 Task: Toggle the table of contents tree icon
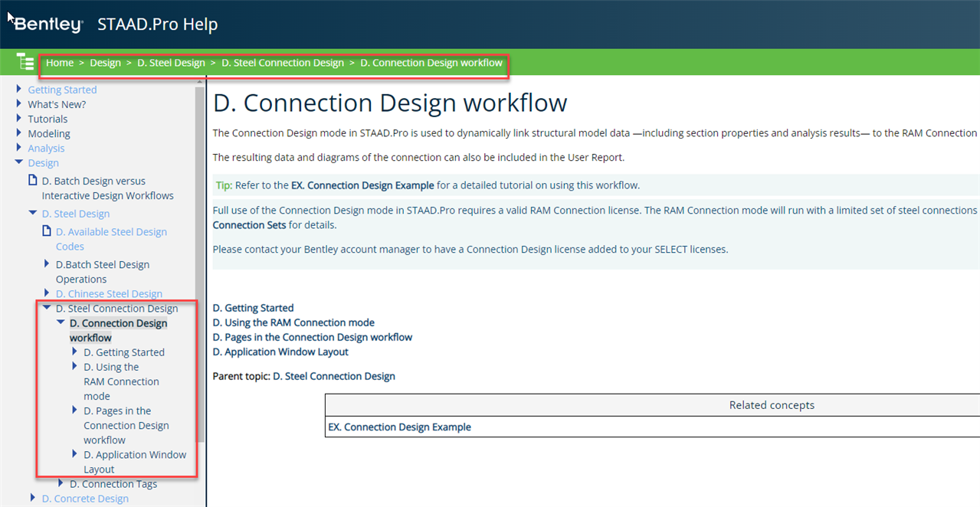coord(25,63)
